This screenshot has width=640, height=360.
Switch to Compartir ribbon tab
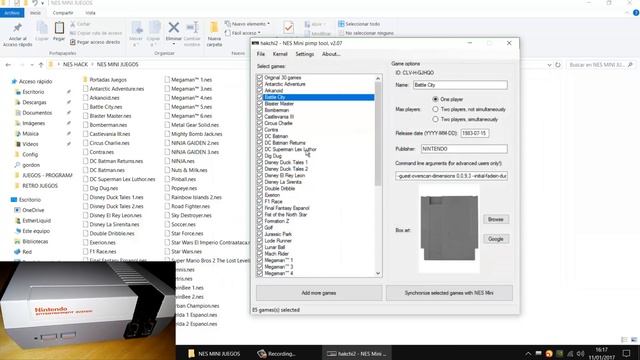click(x=63, y=13)
